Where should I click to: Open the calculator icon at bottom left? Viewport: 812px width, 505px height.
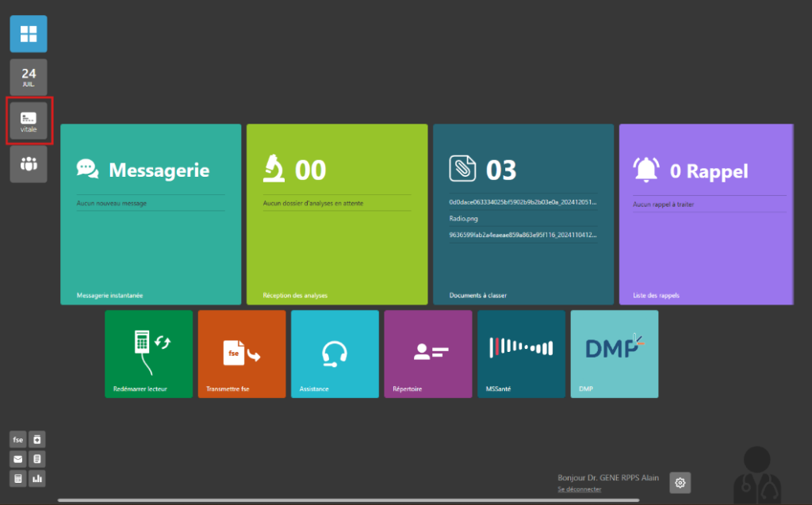click(17, 478)
